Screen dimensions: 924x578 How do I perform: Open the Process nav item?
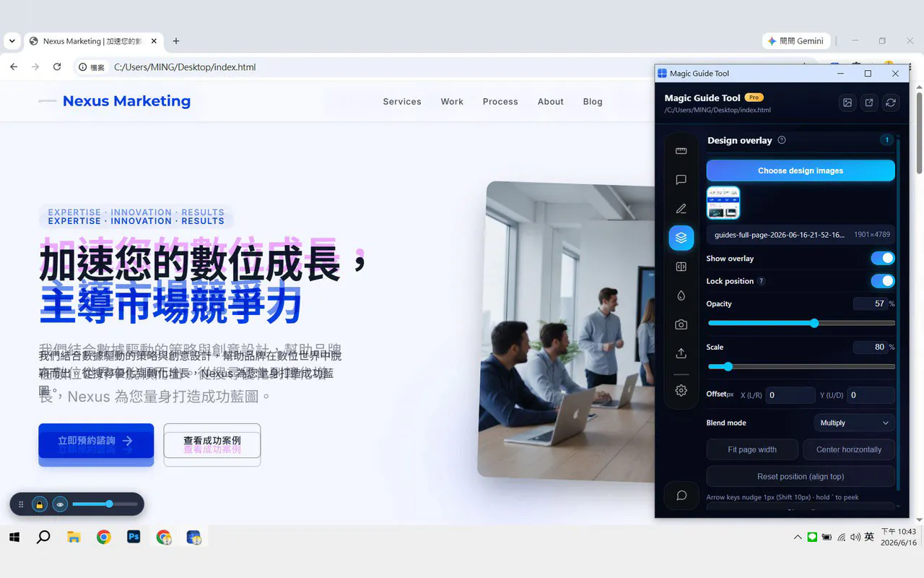point(500,102)
